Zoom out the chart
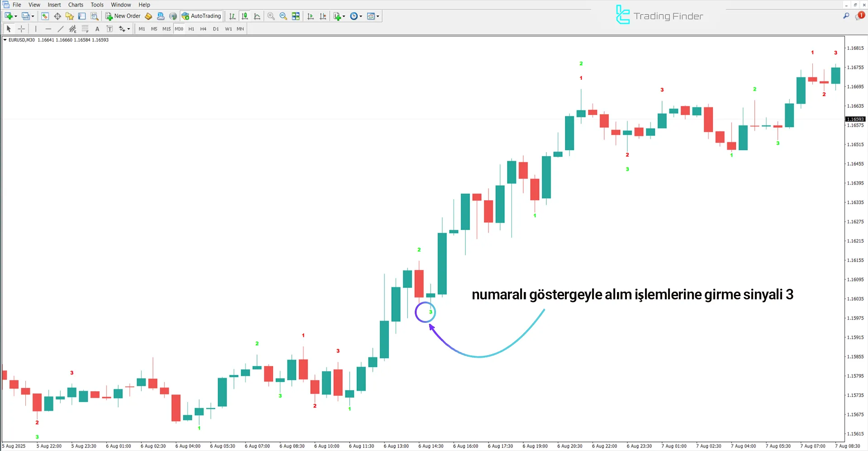 (283, 16)
